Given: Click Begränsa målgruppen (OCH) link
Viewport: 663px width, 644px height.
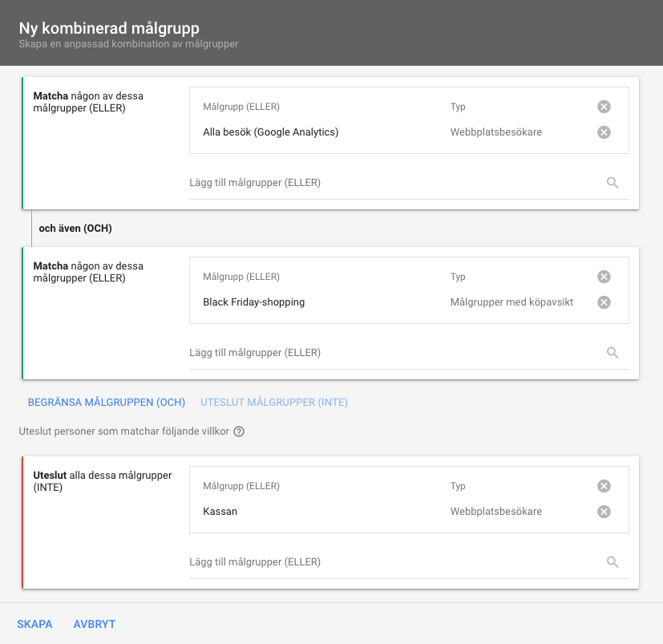Looking at the screenshot, I should [x=107, y=403].
